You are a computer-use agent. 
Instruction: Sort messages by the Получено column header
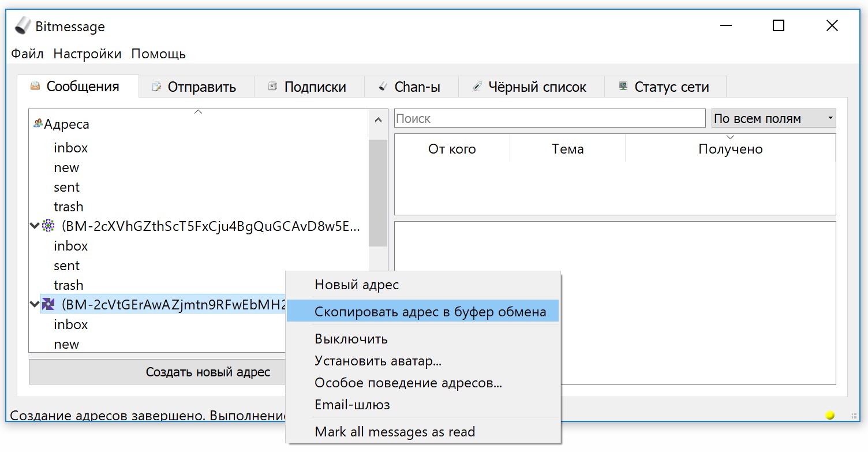(x=730, y=149)
